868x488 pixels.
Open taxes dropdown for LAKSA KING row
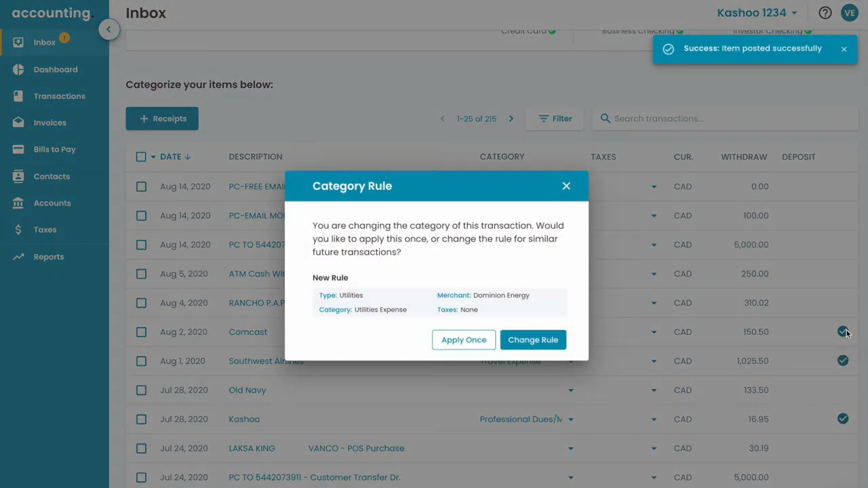coord(654,449)
